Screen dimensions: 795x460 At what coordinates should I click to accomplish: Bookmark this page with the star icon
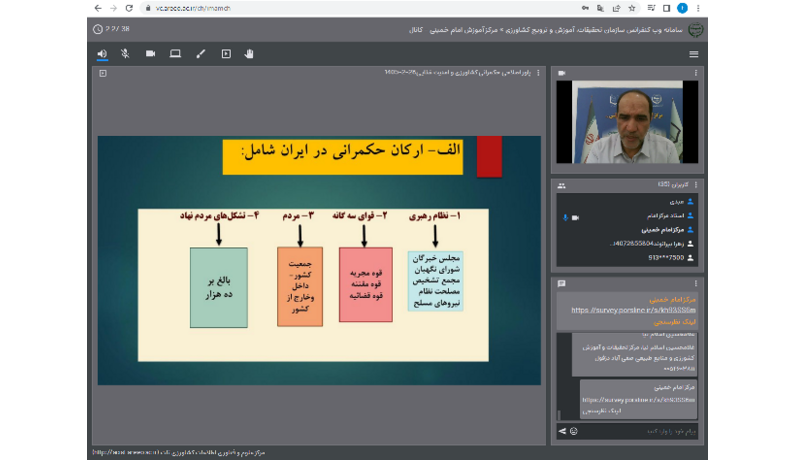(x=632, y=8)
